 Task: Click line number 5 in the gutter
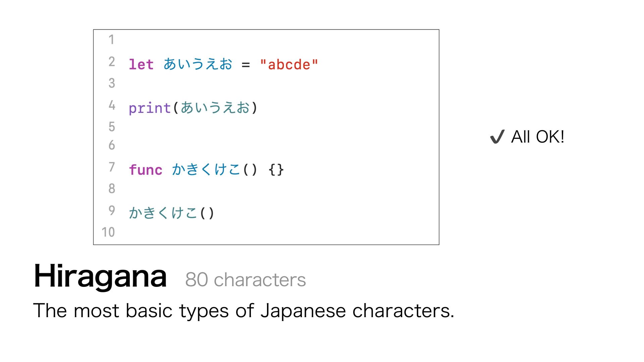coord(112,127)
